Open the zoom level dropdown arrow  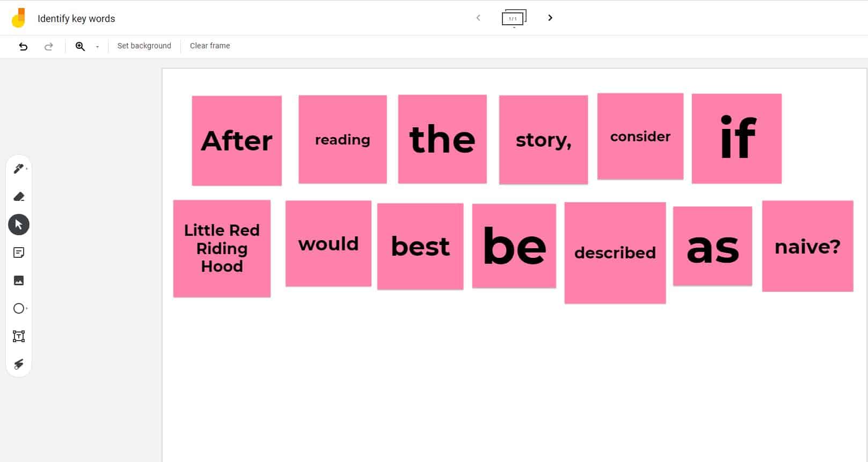tap(97, 47)
